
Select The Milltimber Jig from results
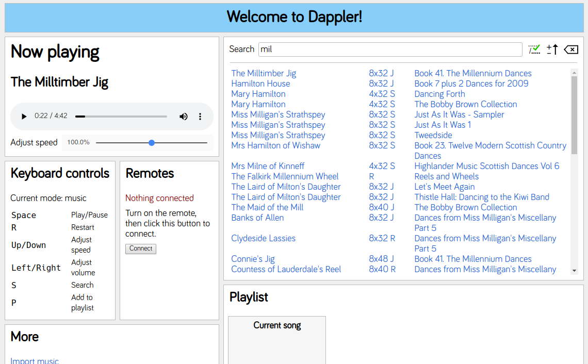264,73
